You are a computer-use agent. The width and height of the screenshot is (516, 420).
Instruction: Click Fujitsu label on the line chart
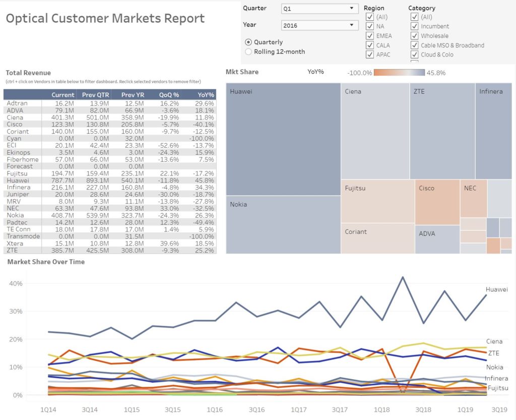(x=498, y=388)
